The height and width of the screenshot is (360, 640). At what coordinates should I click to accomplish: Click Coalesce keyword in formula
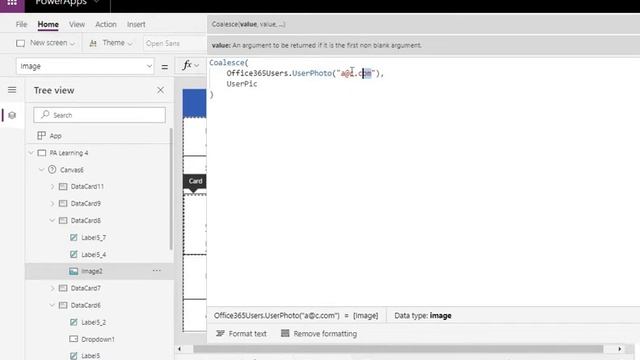[227, 63]
